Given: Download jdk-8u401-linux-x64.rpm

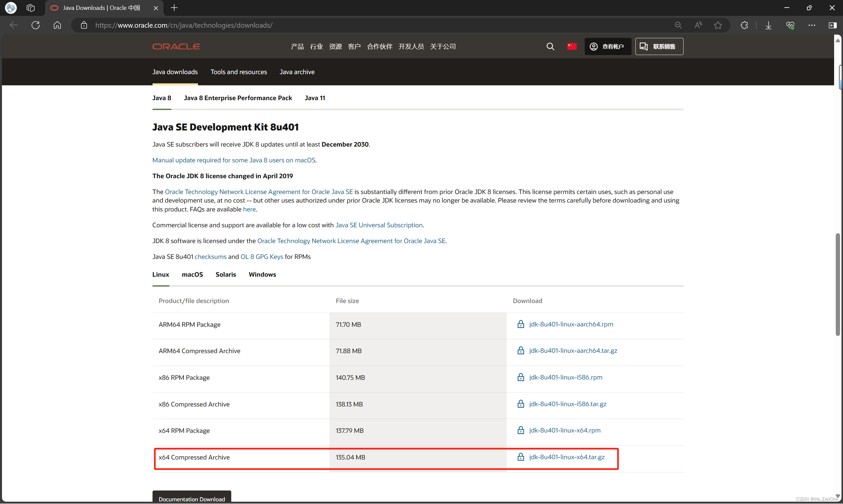Looking at the screenshot, I should 565,430.
